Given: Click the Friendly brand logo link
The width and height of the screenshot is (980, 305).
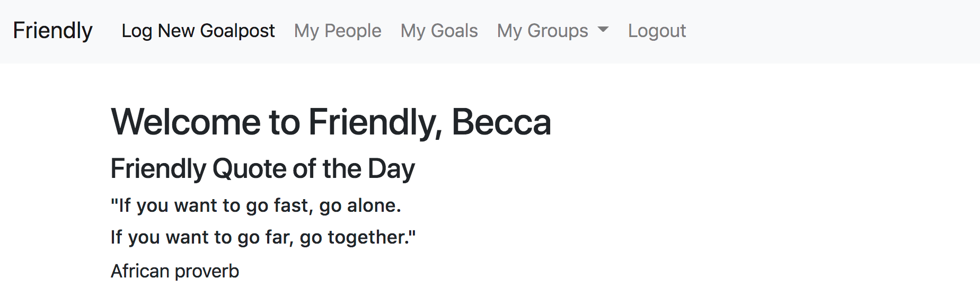Looking at the screenshot, I should click(52, 31).
